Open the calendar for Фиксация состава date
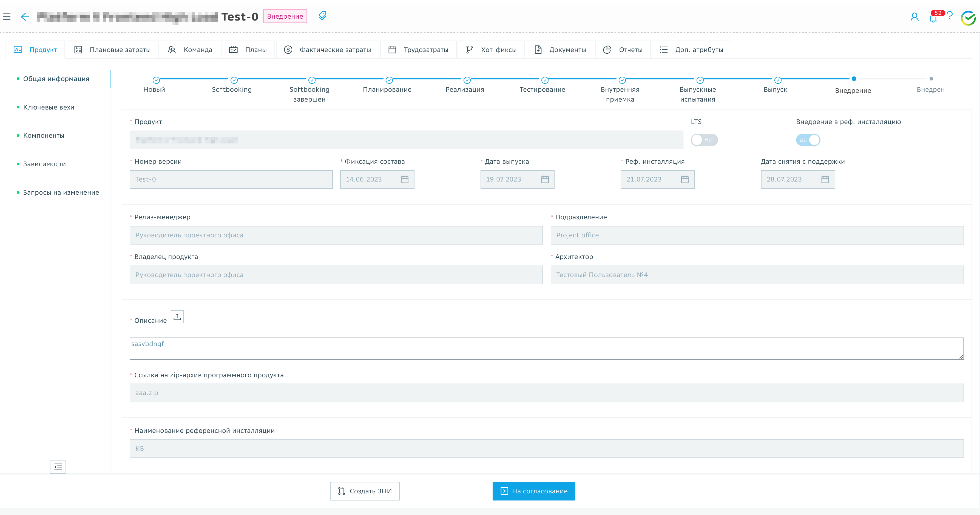980x515 pixels. pos(404,179)
